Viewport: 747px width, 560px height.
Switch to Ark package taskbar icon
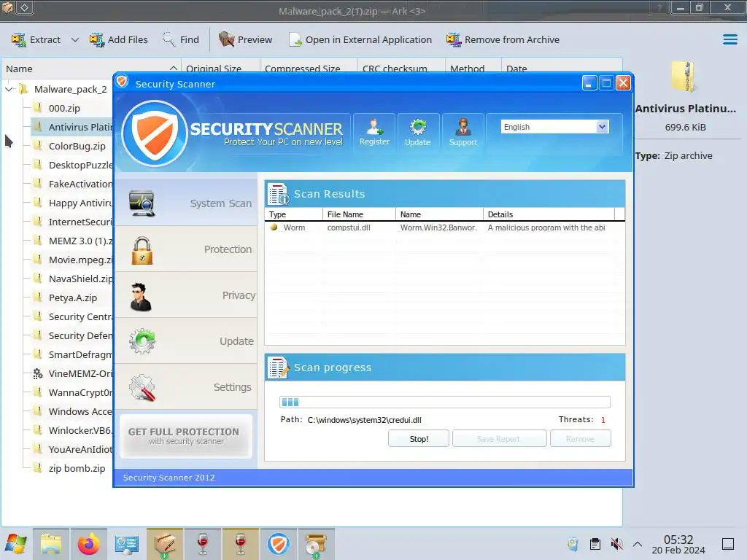tap(165, 544)
